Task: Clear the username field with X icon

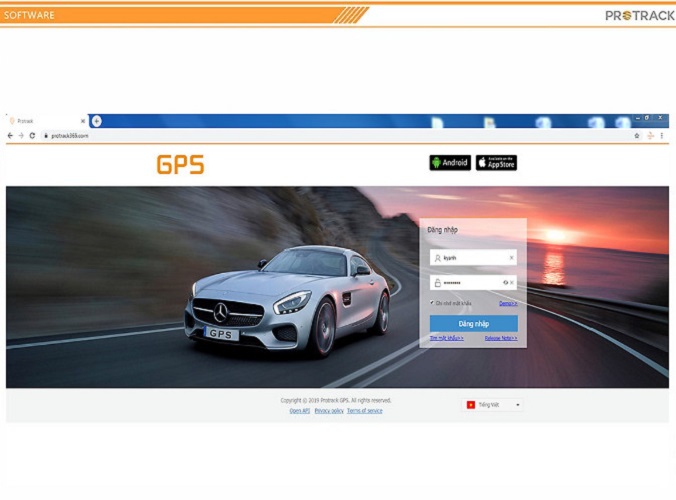Action: tap(511, 258)
